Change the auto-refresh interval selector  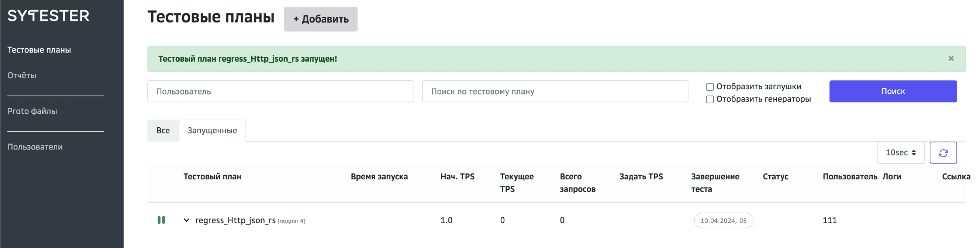(x=901, y=152)
